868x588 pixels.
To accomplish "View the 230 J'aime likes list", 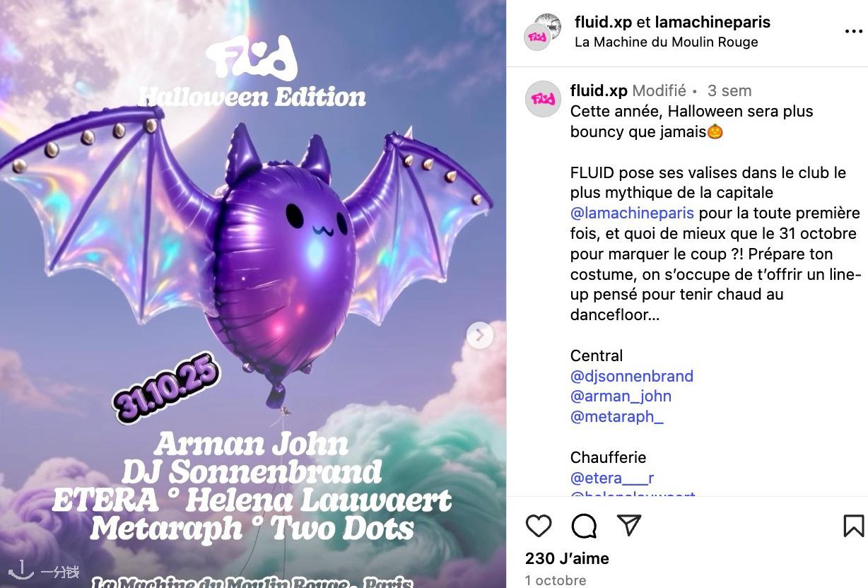I will coord(567,558).
